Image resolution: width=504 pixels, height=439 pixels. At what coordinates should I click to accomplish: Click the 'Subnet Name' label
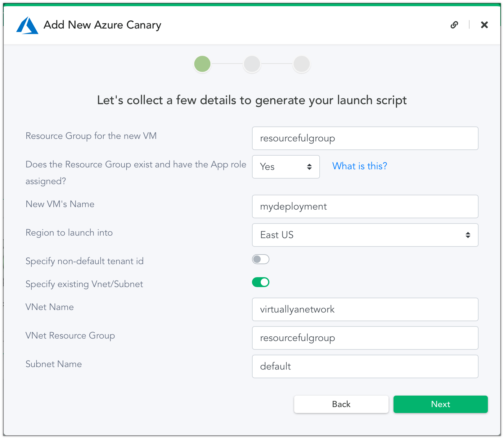[54, 364]
